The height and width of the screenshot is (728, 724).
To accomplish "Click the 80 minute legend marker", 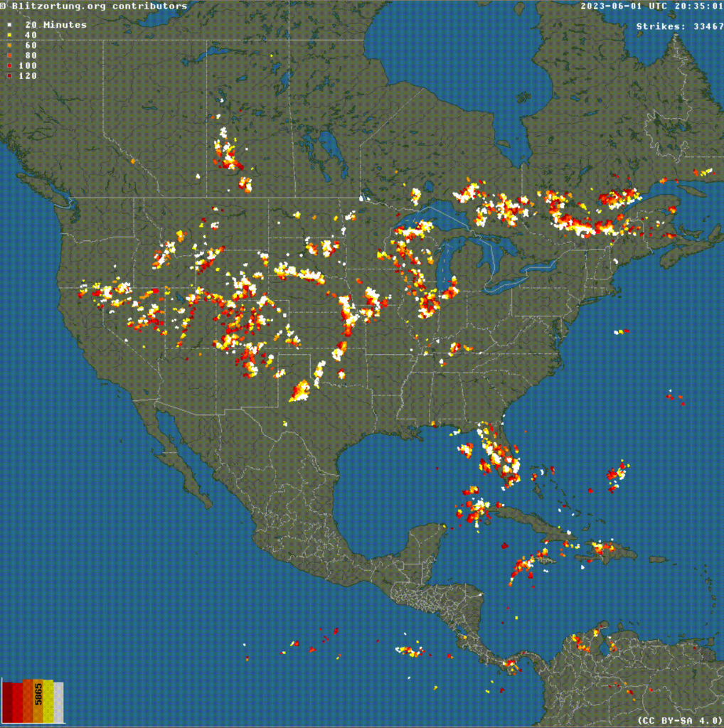I will pos(9,55).
